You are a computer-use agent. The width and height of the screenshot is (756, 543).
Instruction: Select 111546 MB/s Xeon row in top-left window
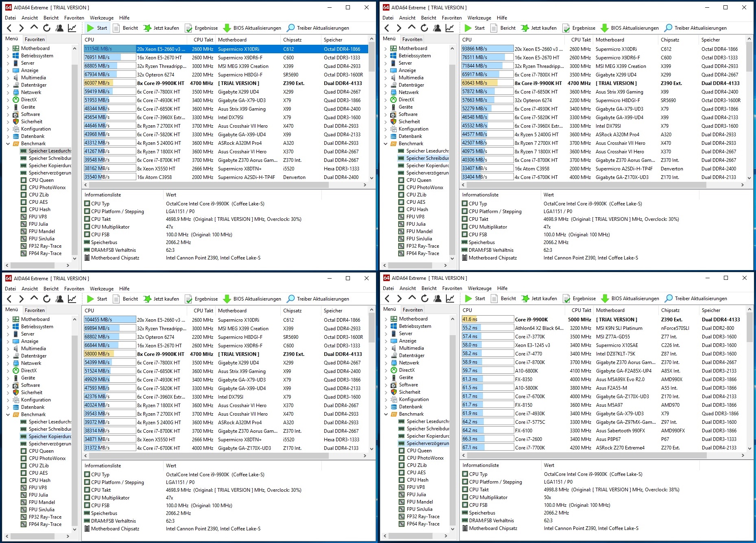225,49
